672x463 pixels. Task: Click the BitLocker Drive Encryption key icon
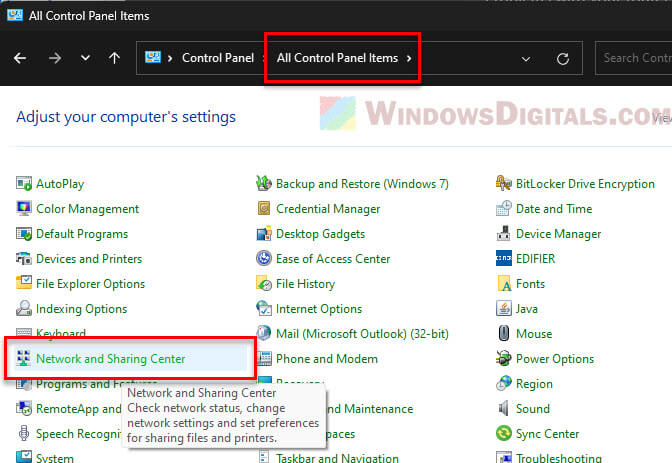[x=504, y=184]
